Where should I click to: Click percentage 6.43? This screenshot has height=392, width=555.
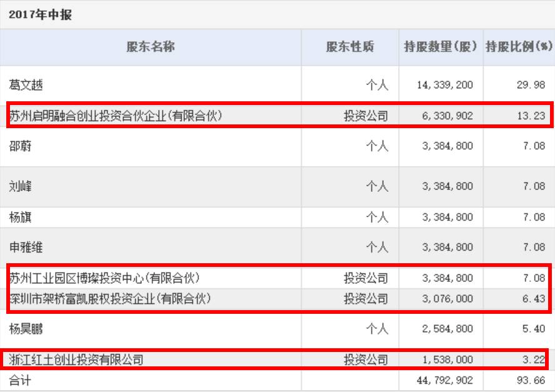534,298
